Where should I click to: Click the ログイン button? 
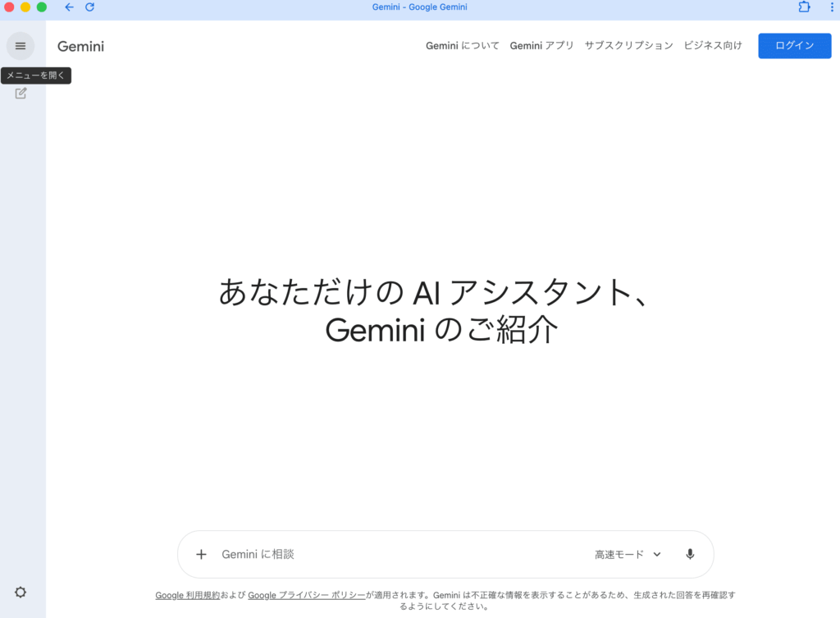click(x=793, y=45)
